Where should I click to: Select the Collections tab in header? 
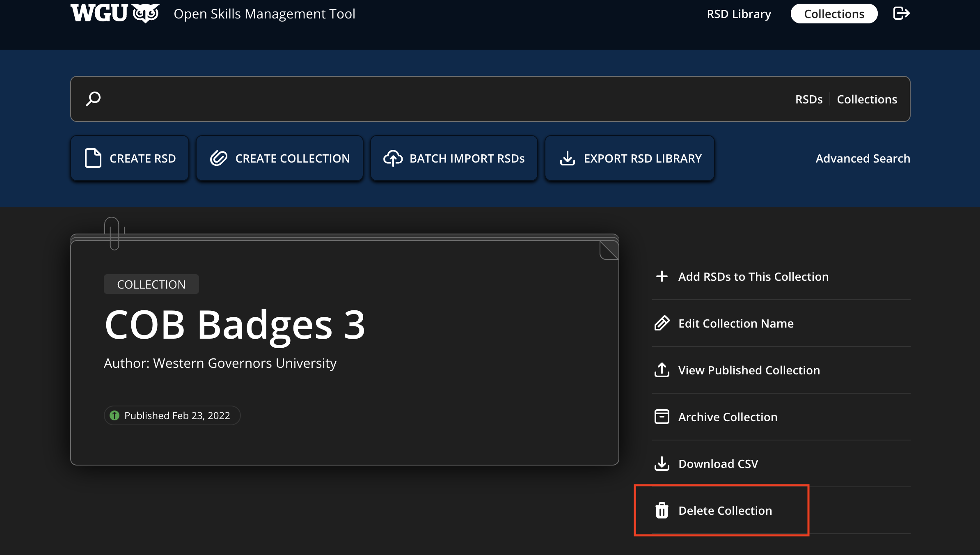click(834, 14)
